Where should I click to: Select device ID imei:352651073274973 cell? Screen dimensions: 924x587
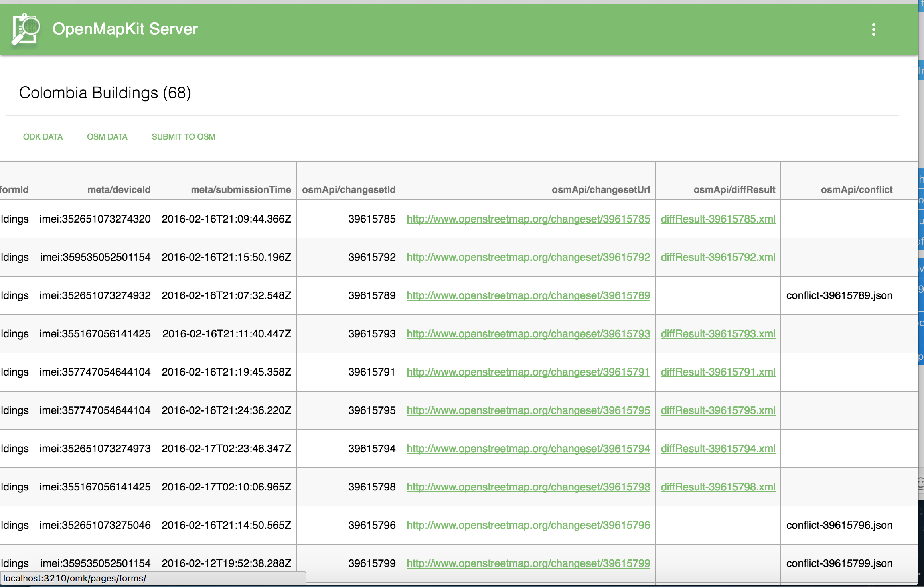[95, 449]
